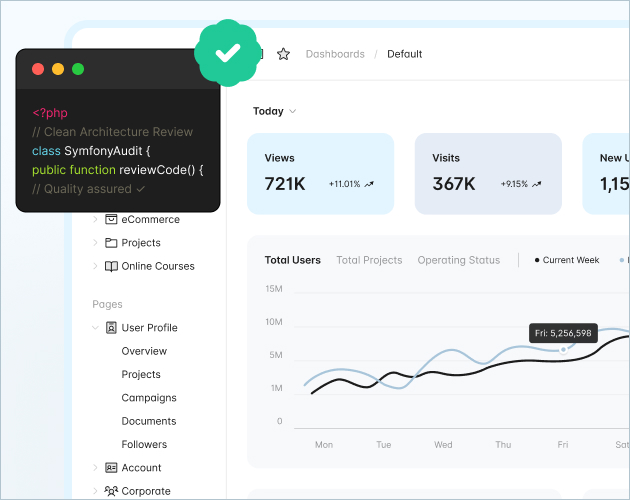
Task: Click the Clean Architecture Review comment
Action: coord(112,132)
